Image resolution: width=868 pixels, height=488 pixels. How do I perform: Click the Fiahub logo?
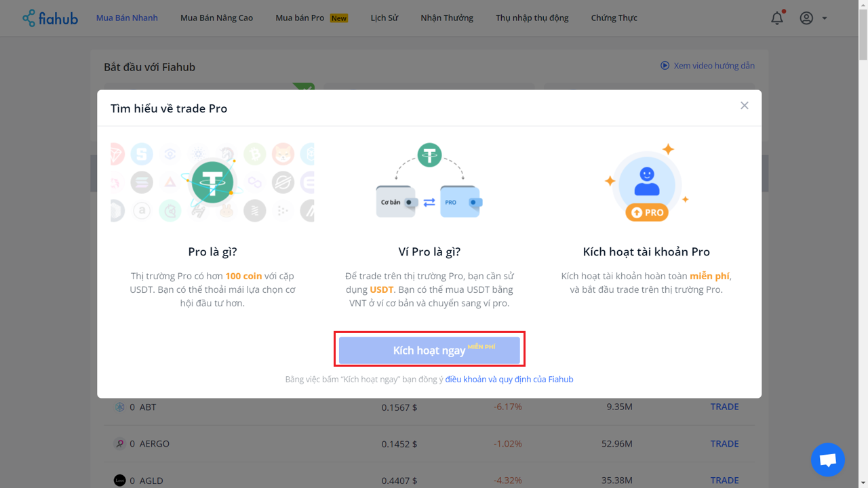coord(50,18)
